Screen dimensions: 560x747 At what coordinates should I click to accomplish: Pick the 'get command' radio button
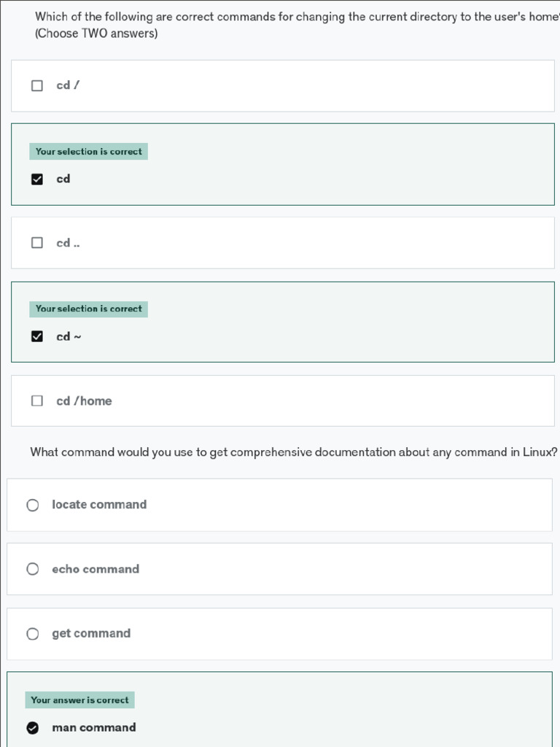33,634
